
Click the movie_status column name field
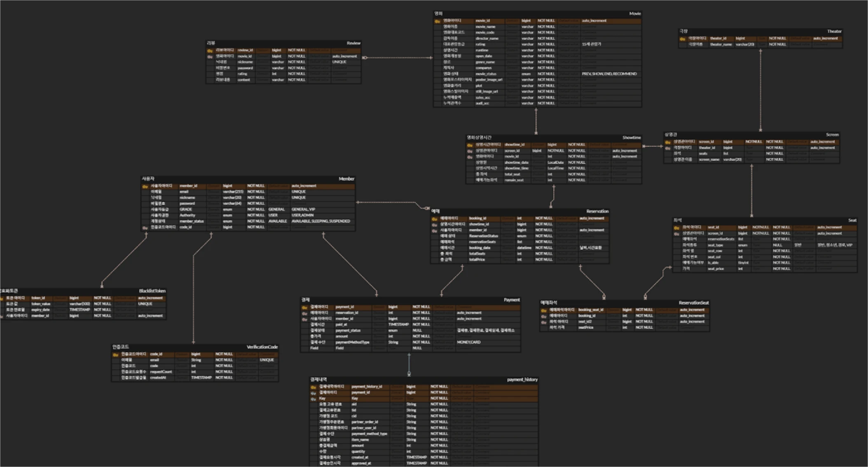(486, 74)
